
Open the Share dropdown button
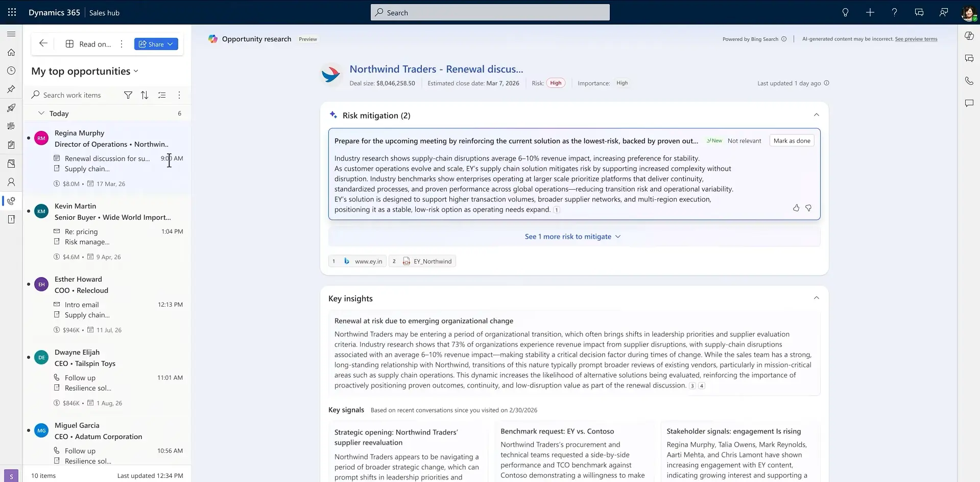pos(156,44)
